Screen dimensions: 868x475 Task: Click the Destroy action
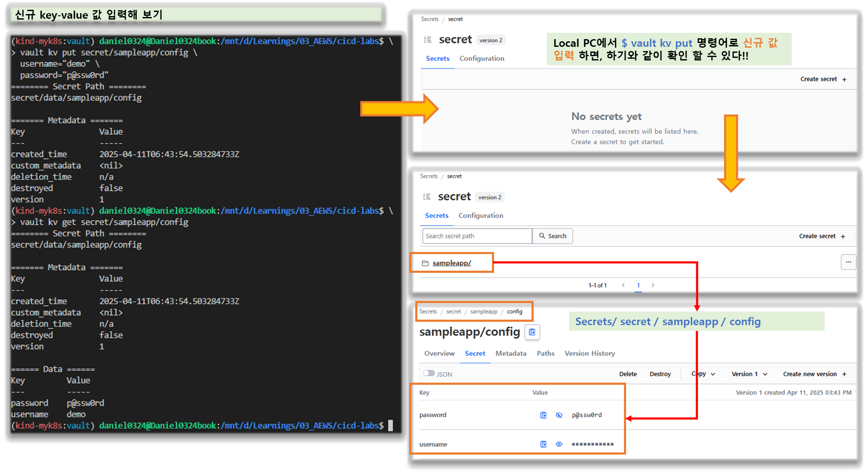660,374
